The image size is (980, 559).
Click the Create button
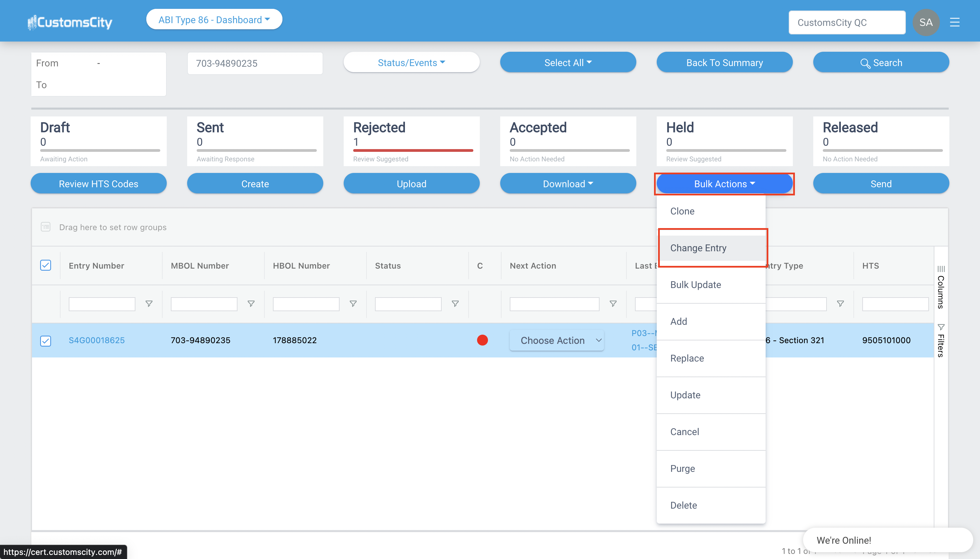click(x=255, y=183)
